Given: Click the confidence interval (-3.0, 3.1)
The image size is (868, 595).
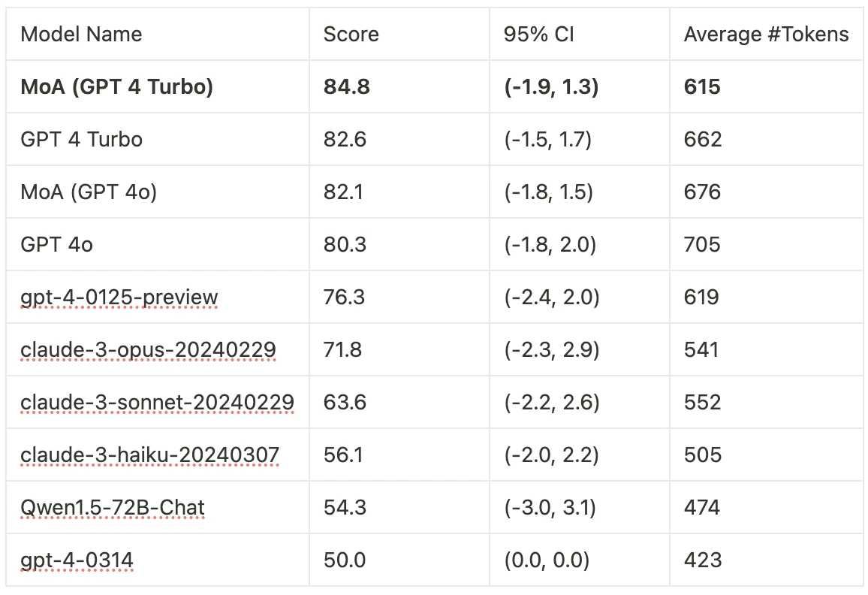Looking at the screenshot, I should pyautogui.click(x=550, y=508).
